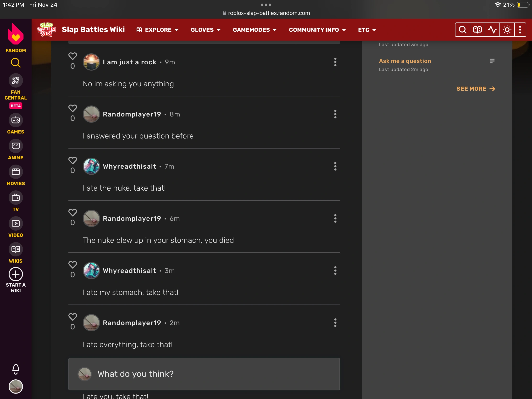Like the 'I am just a rock' comment
This screenshot has width=532, height=399.
pyautogui.click(x=73, y=56)
